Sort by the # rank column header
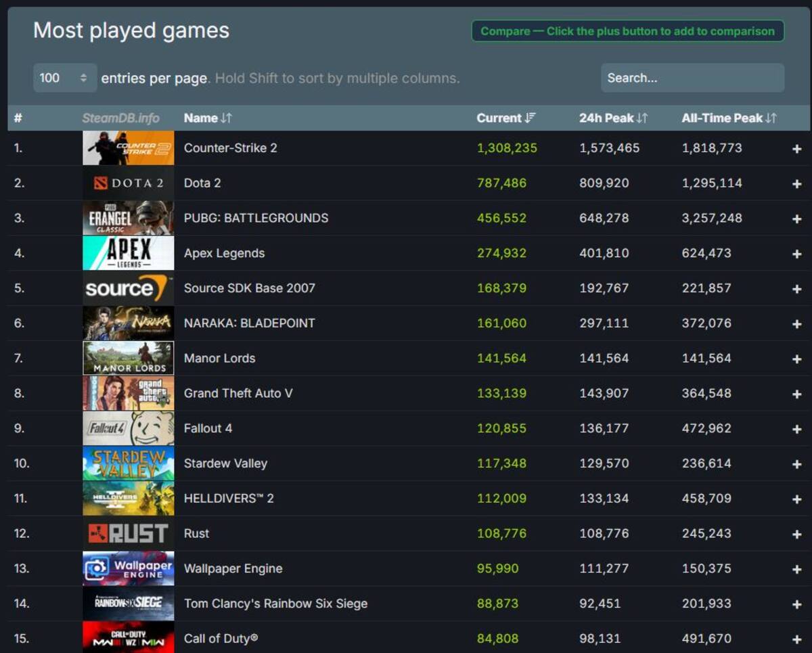This screenshot has width=812, height=653. click(x=18, y=118)
